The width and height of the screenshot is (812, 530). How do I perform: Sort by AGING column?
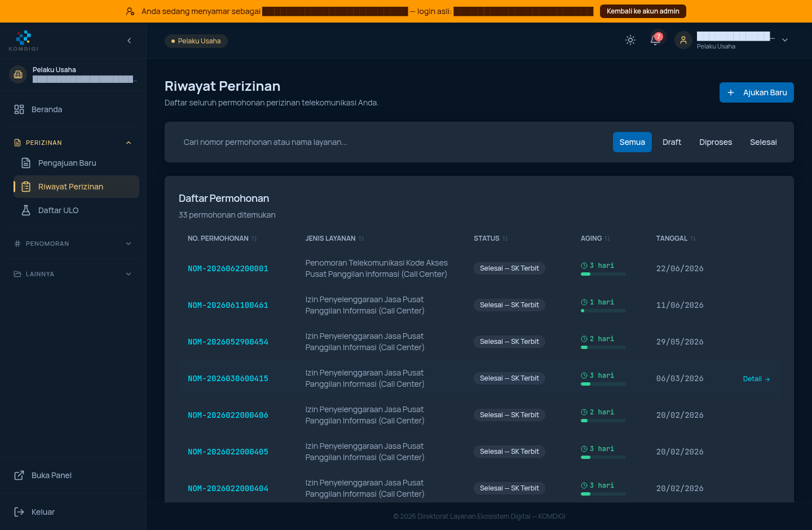tap(595, 238)
